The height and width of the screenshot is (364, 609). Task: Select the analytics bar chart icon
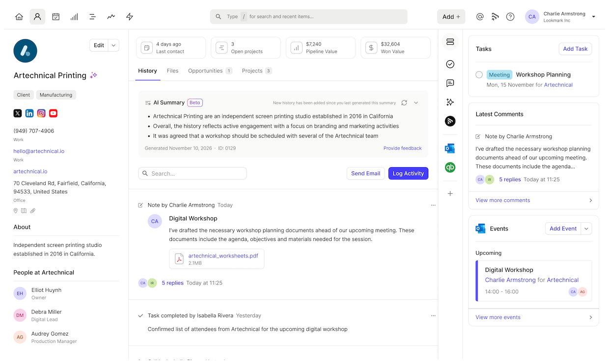point(74,16)
